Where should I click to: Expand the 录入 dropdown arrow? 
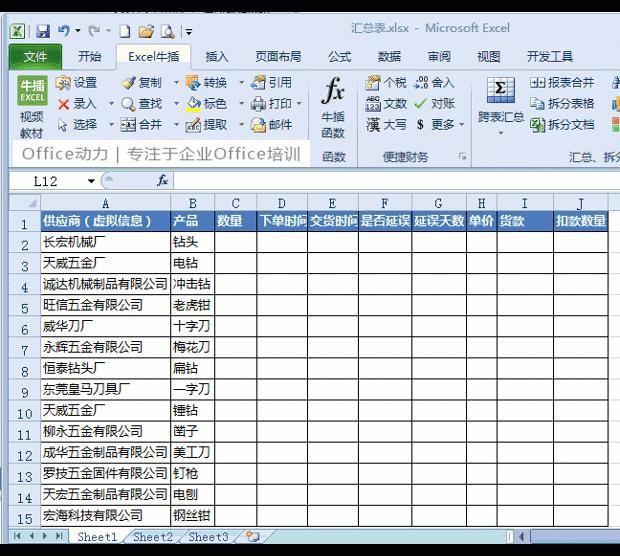[x=111, y=104]
